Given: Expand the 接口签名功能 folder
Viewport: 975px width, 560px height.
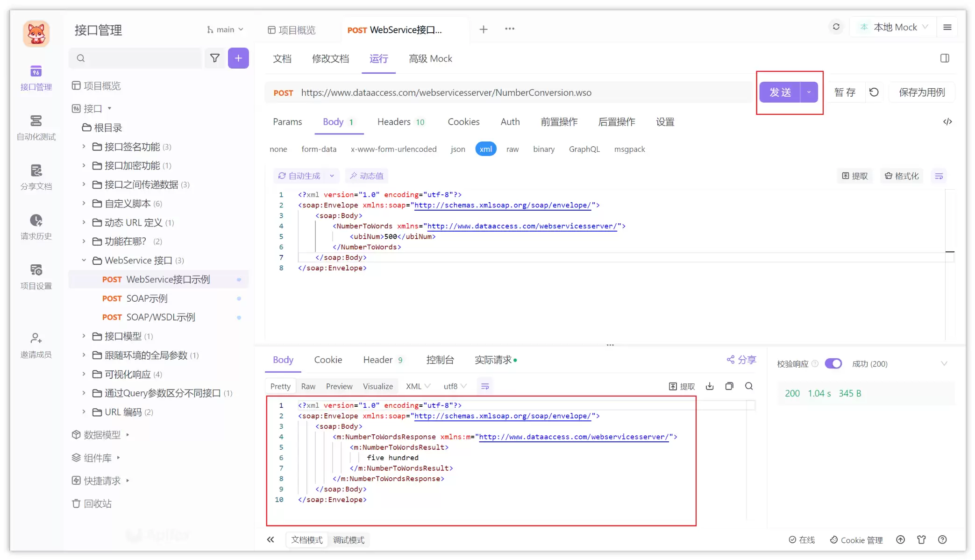Looking at the screenshot, I should (84, 147).
